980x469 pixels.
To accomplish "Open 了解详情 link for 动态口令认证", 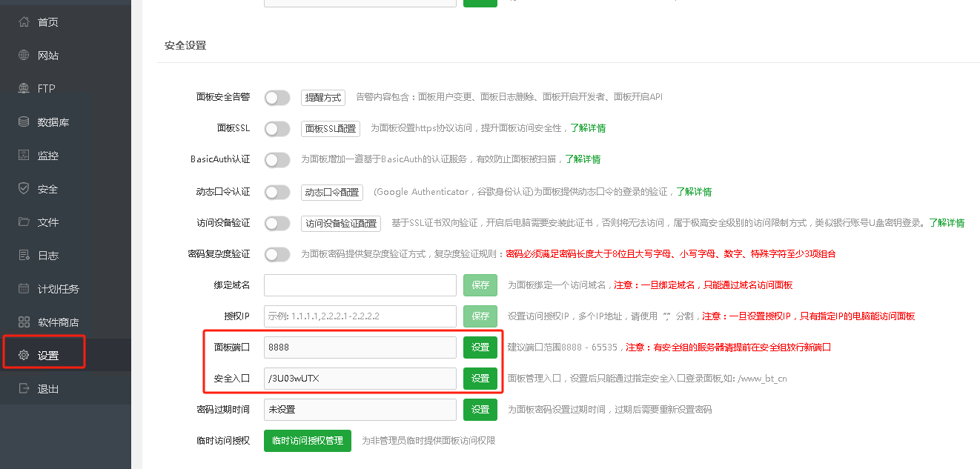I will [693, 192].
